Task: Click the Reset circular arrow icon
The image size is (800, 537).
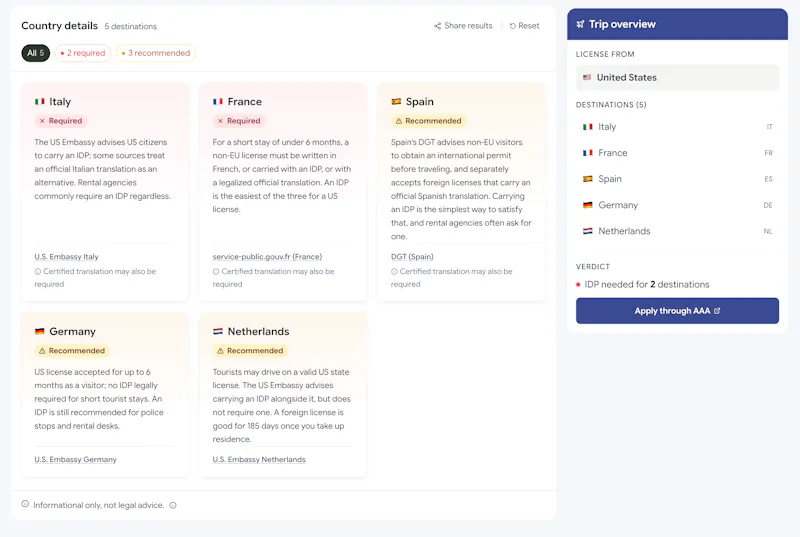Action: pyautogui.click(x=513, y=26)
